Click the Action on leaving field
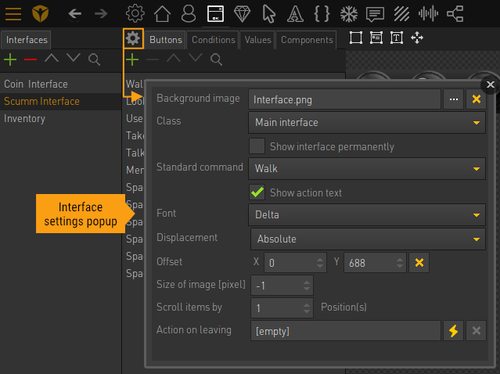 pyautogui.click(x=345, y=331)
